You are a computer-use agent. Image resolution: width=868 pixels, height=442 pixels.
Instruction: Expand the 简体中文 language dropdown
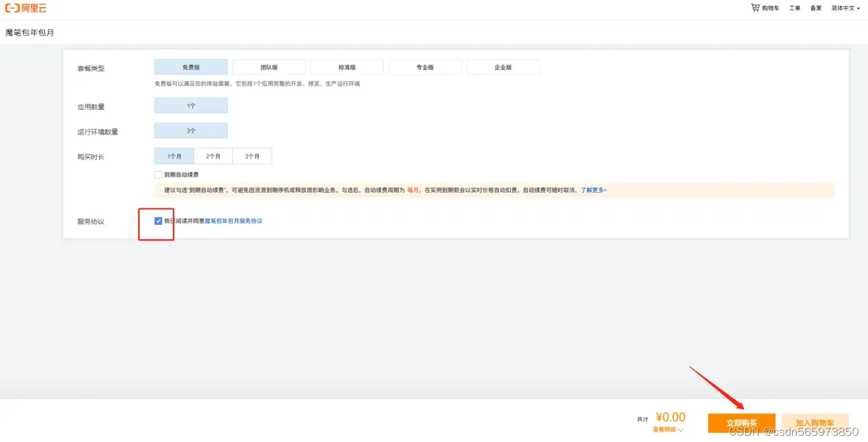pos(846,8)
